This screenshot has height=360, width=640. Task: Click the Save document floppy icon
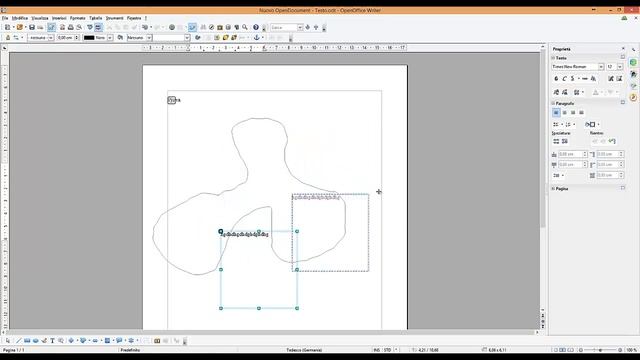point(32,27)
